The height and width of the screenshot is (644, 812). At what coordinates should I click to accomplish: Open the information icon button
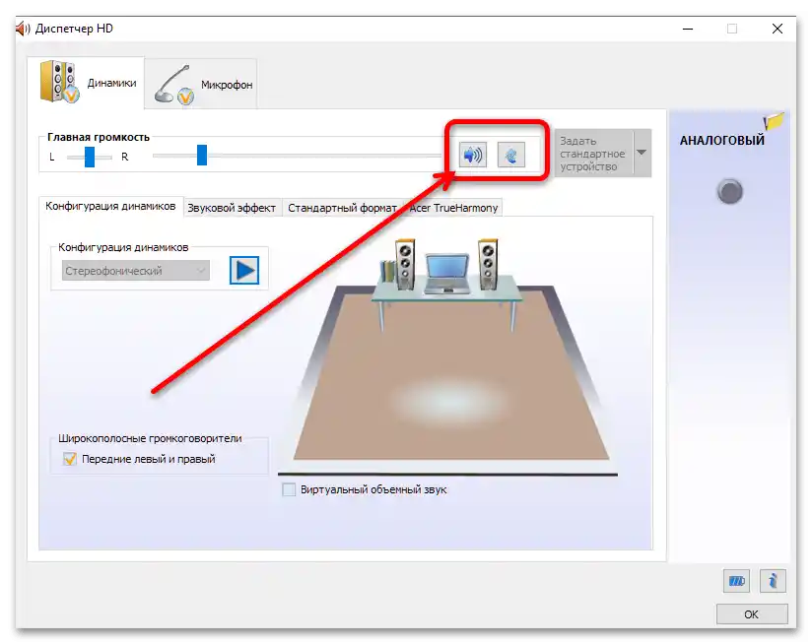tap(773, 581)
